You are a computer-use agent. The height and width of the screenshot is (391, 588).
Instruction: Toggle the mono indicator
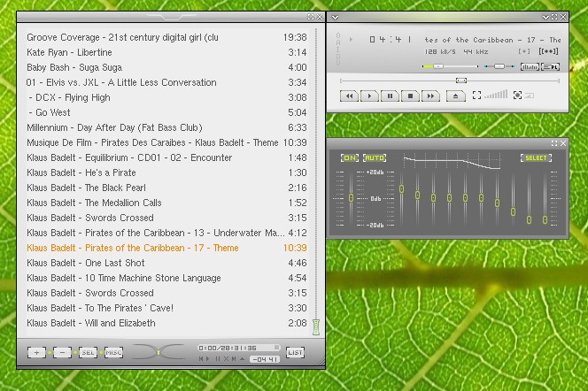[x=524, y=51]
